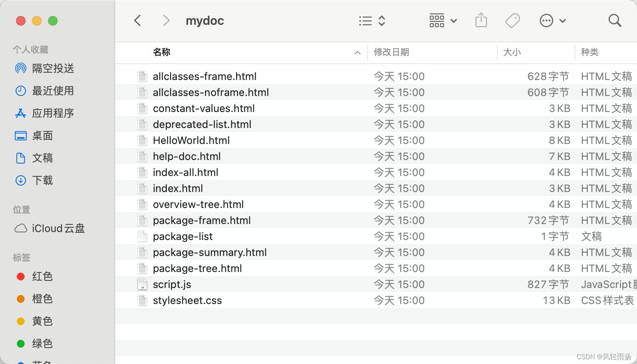Click the document icon beside 文稿

tap(21, 158)
